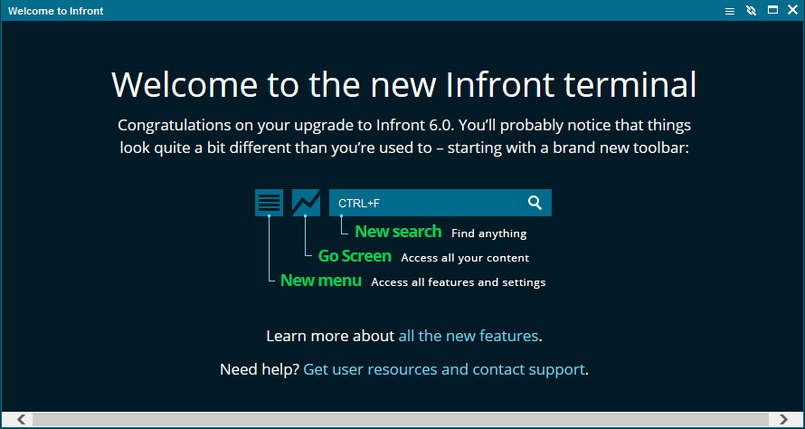Click 'Access all features and settings' text
Image resolution: width=805 pixels, height=429 pixels.
pyautogui.click(x=458, y=282)
